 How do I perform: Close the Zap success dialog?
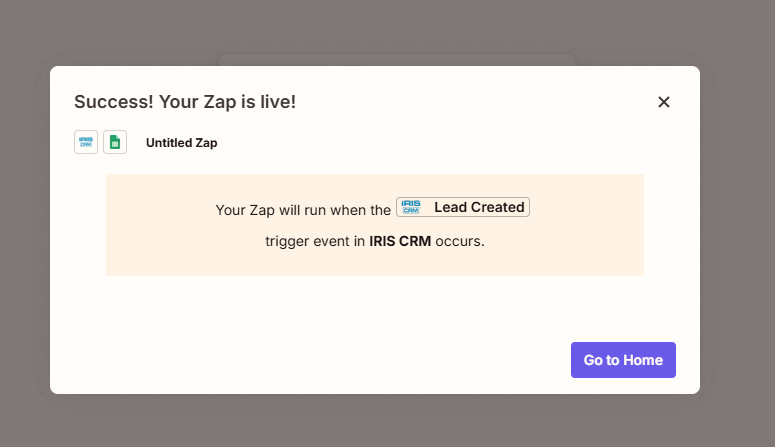tap(663, 102)
